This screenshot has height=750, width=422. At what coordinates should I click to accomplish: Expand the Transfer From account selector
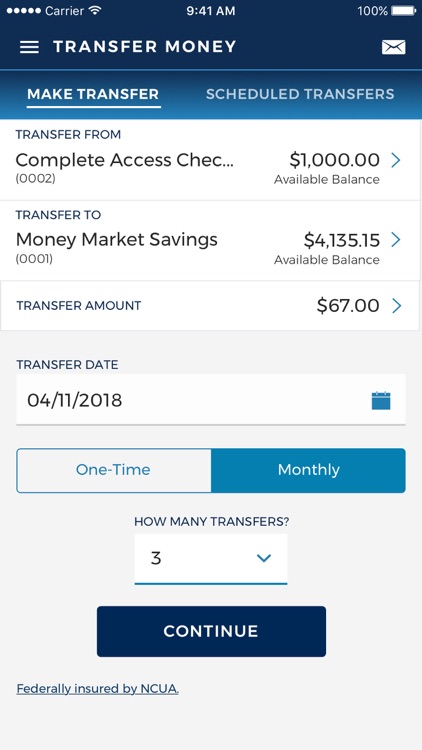pos(211,160)
